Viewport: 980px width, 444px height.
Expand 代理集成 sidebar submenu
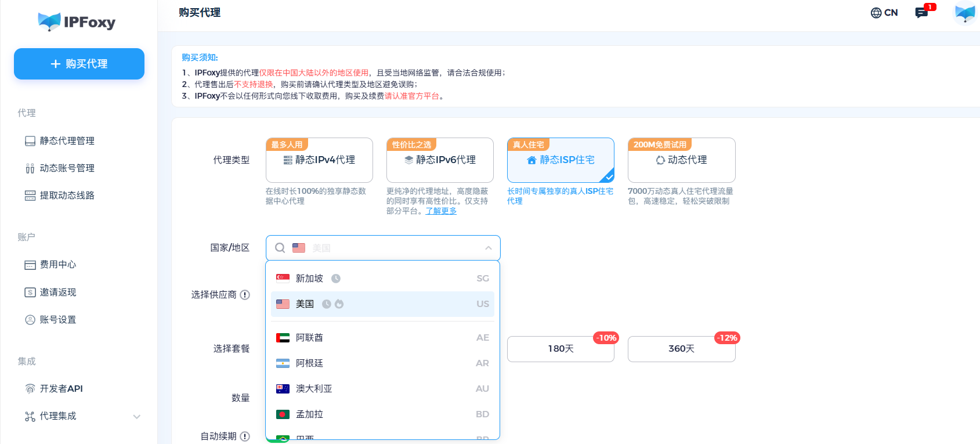coord(136,416)
